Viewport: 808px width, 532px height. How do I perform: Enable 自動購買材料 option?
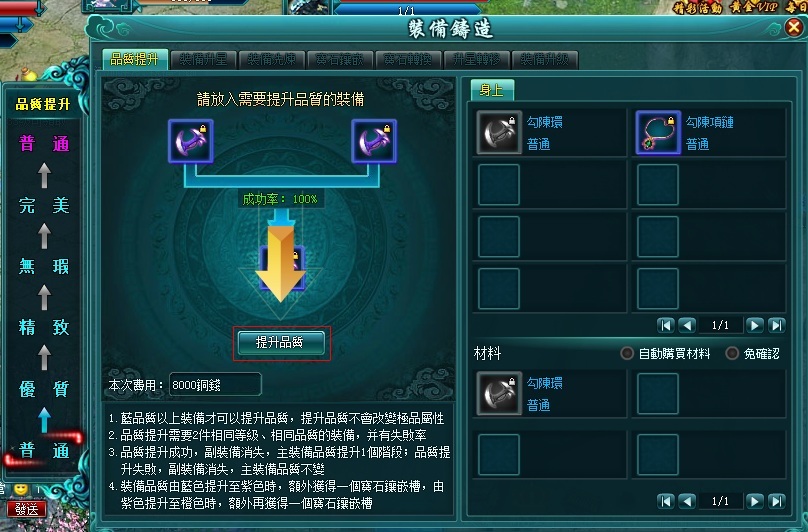[627, 354]
